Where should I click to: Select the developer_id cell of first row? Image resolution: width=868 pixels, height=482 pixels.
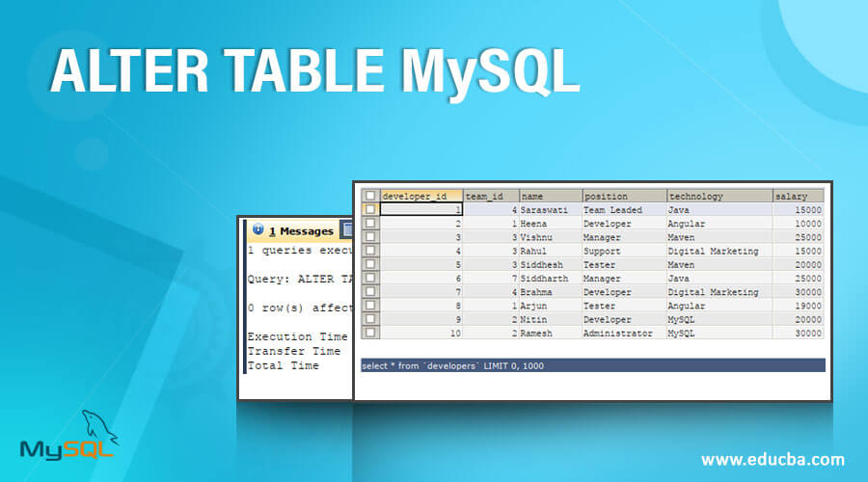coord(421,210)
